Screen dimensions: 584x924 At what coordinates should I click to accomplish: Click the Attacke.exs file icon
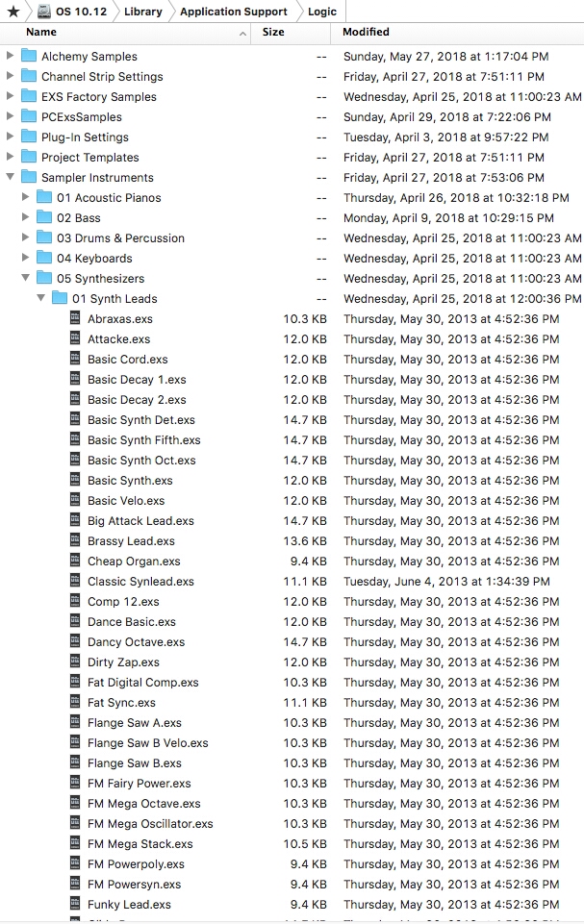pos(75,338)
